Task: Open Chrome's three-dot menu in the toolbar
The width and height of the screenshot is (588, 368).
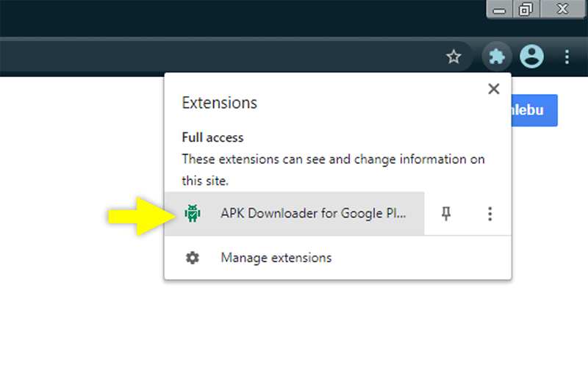Action: 567,57
